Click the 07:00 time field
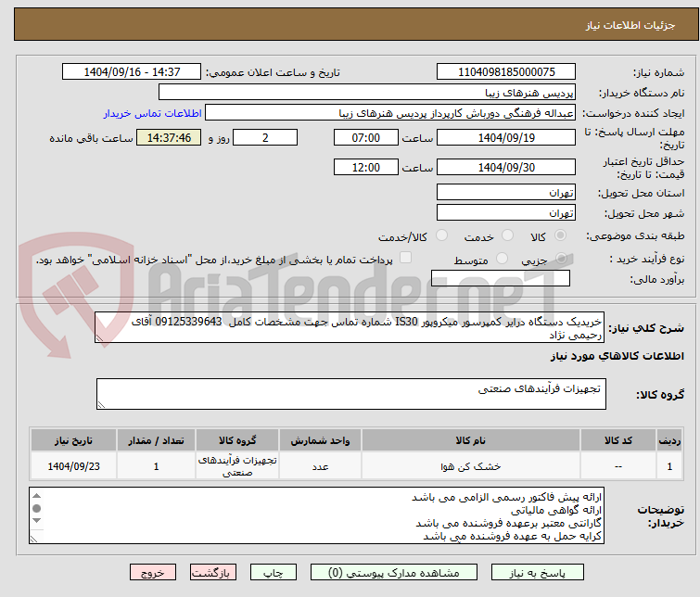700x597 pixels. [x=366, y=137]
